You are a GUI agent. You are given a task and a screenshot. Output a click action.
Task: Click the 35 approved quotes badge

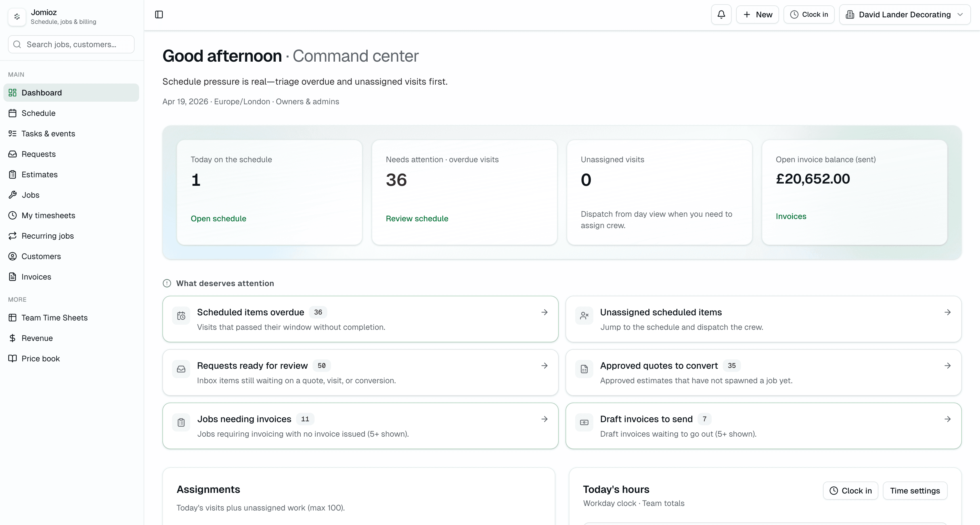point(732,365)
